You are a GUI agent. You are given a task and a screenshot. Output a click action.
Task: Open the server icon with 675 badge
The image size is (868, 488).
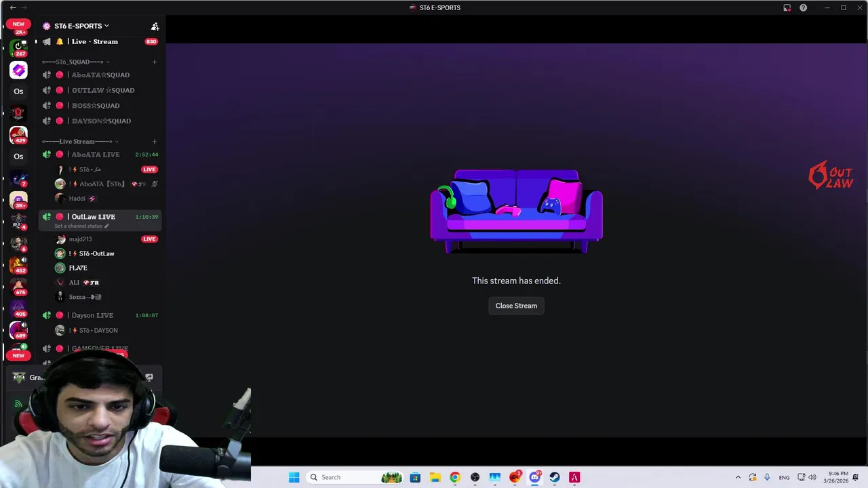click(18, 287)
